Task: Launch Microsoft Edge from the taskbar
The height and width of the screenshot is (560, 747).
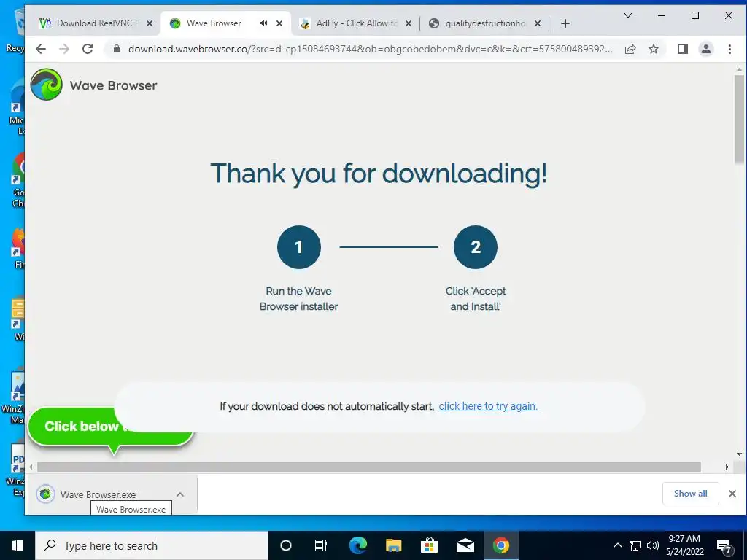Action: 357,545
